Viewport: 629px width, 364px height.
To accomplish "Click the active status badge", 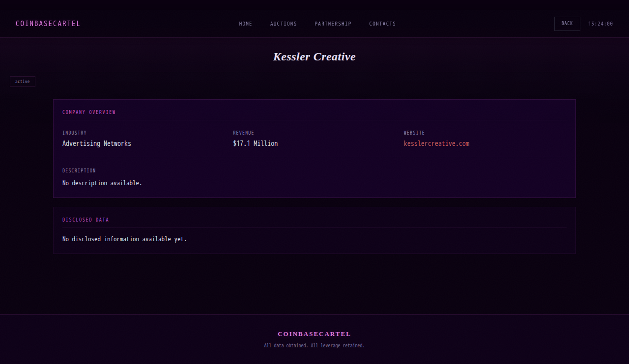I will (23, 82).
